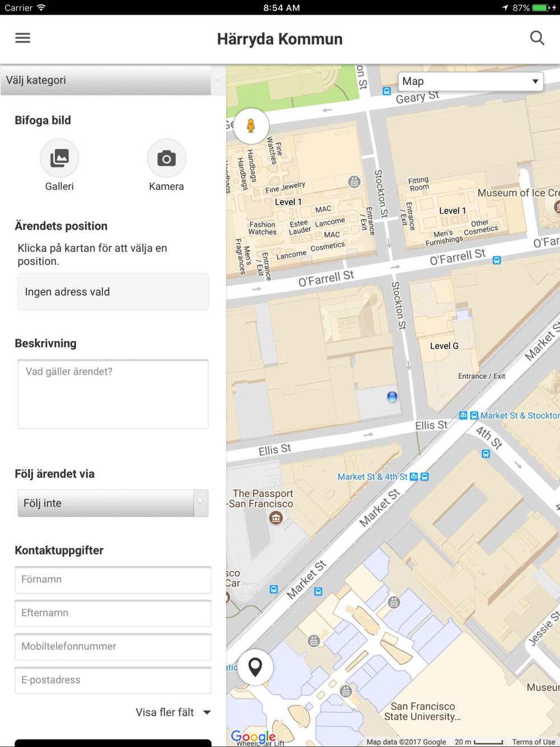Open the Kamera to take photo
The width and height of the screenshot is (560, 747).
[166, 158]
